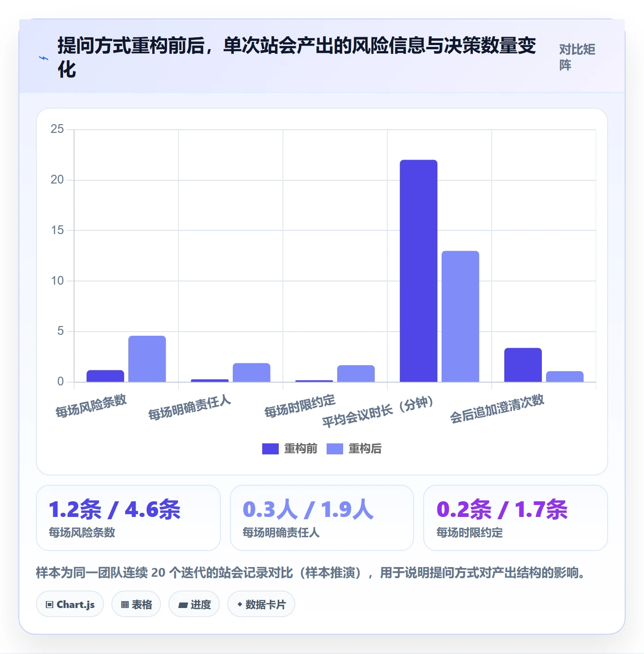
Task: Click the 重构前 bar for 会后追加澄清次数
Action: tap(523, 365)
